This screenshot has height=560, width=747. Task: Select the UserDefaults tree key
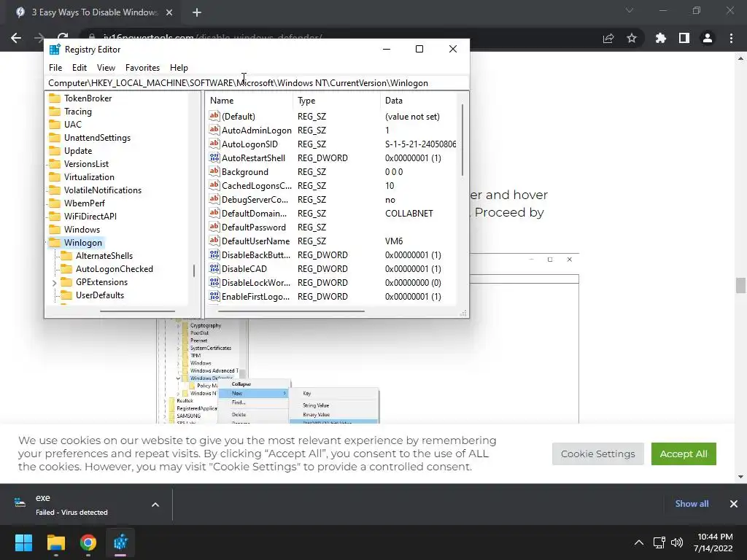tap(99, 295)
